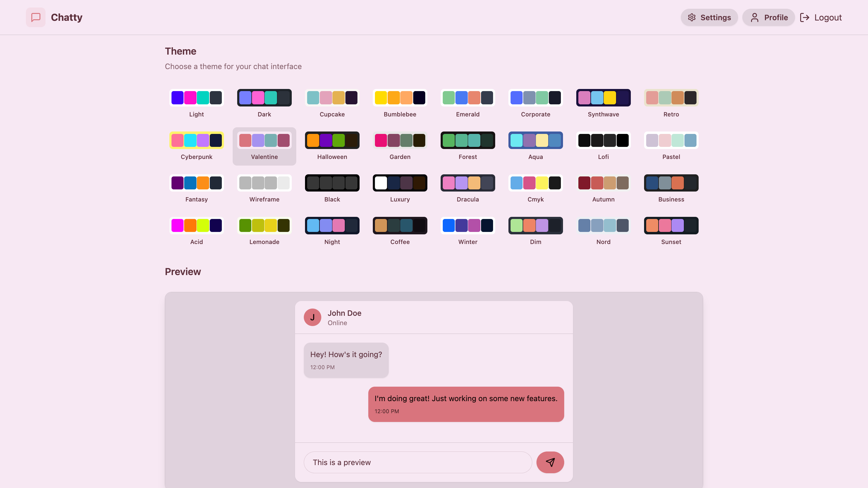Choose the Dim theme
Image resolution: width=868 pixels, height=488 pixels.
point(536,231)
